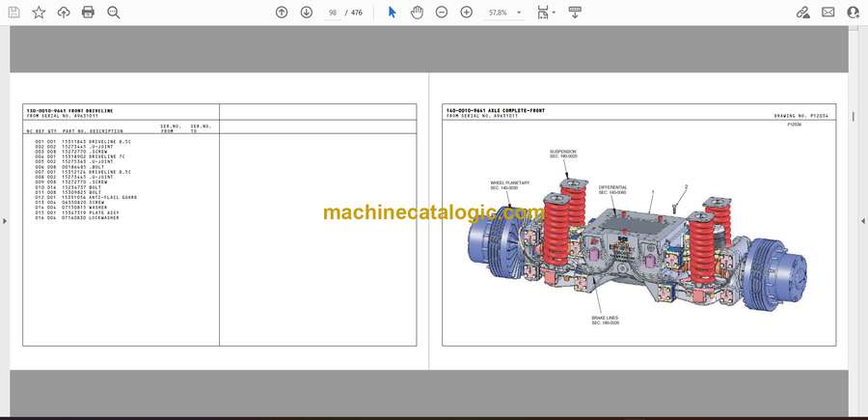This screenshot has height=420, width=868.
Task: Click the current page number field
Action: [x=333, y=13]
